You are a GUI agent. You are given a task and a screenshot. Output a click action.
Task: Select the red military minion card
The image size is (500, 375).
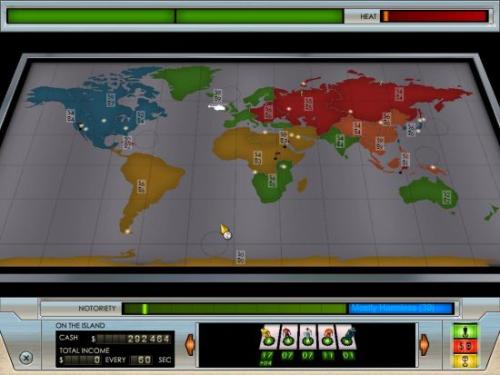(x=288, y=338)
